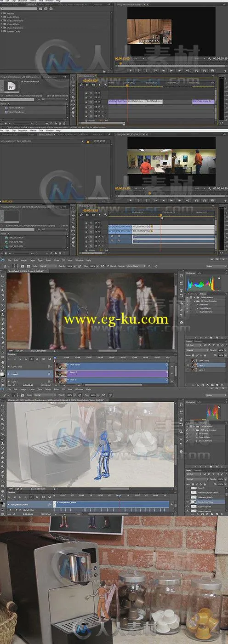Expand the Presets folder in the Effects panel

click(x=2, y=13)
